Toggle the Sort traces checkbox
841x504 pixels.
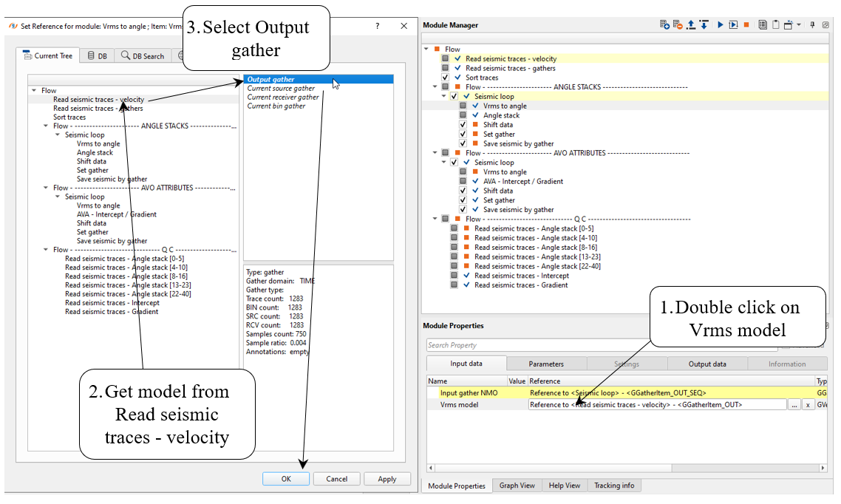point(446,78)
